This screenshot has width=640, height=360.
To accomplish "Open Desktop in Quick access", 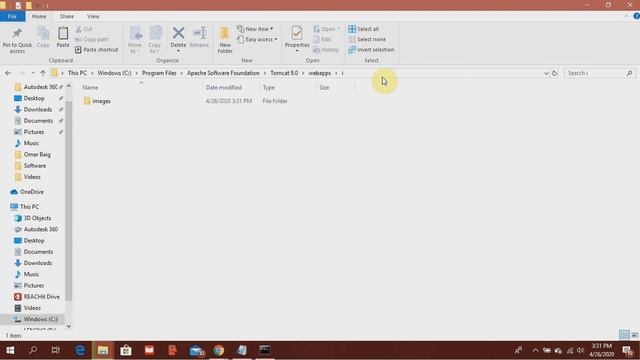I will pyautogui.click(x=34, y=98).
